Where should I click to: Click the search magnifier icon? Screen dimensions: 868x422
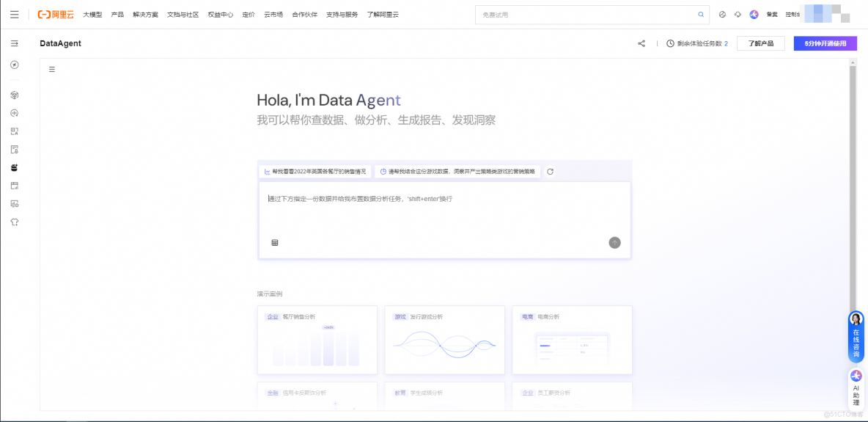pos(701,15)
